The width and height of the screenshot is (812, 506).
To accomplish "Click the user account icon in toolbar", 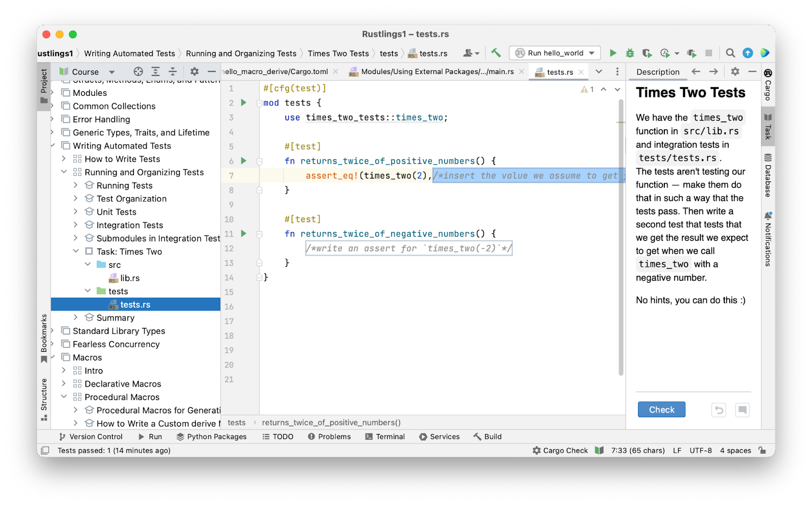I will pos(470,53).
